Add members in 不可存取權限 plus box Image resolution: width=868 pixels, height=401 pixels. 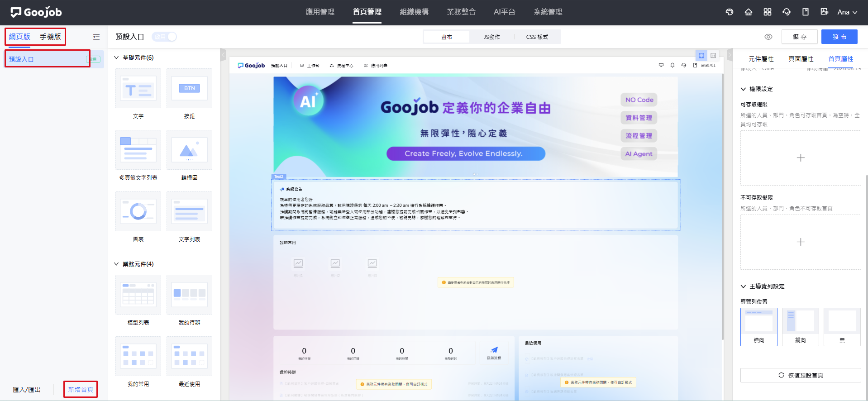click(x=801, y=242)
